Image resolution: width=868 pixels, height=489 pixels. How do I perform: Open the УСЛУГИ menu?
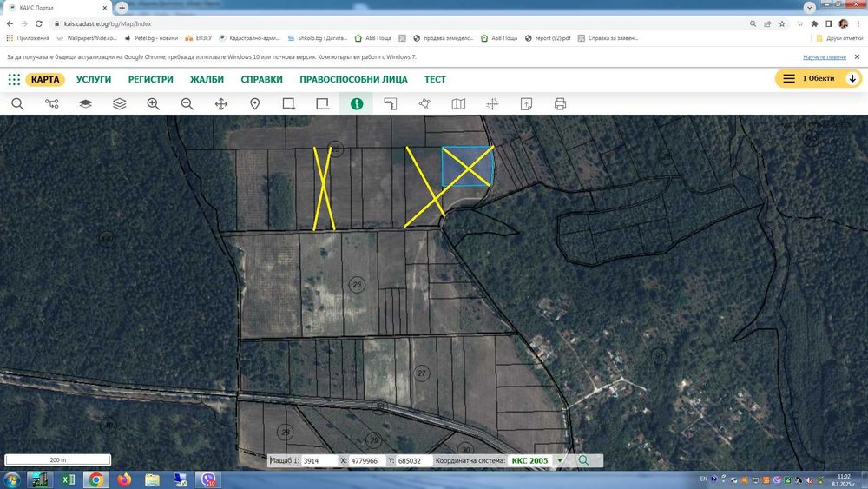(94, 79)
